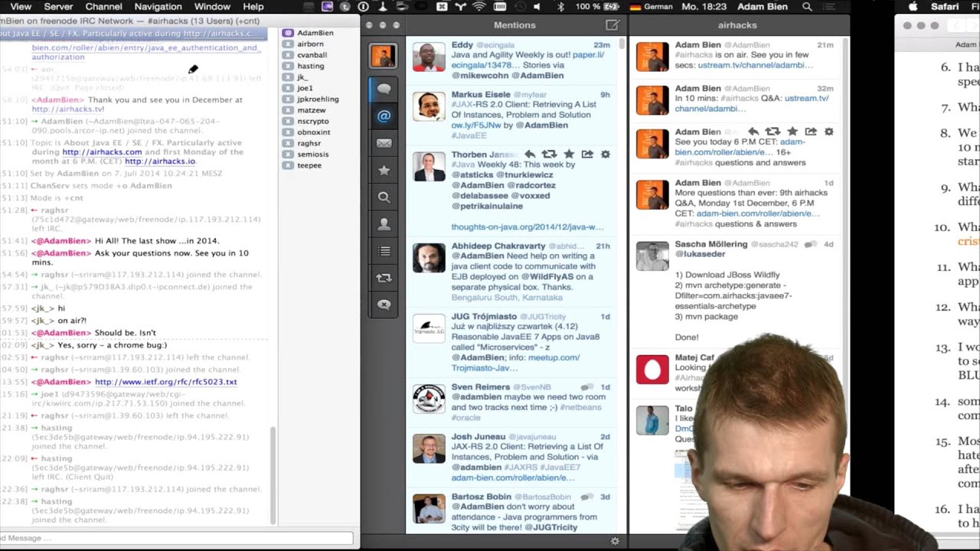Open the rfc5023.txt link in IRC chat
The image size is (980, 551).
(x=165, y=382)
